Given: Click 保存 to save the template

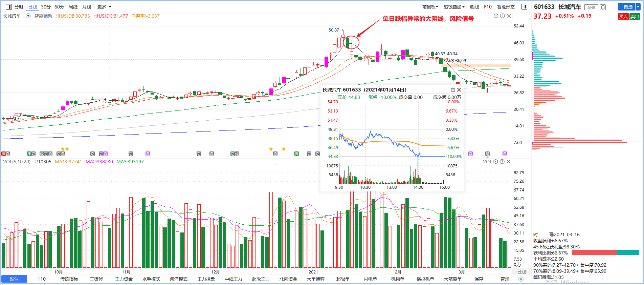Looking at the screenshot, I should tap(479, 279).
